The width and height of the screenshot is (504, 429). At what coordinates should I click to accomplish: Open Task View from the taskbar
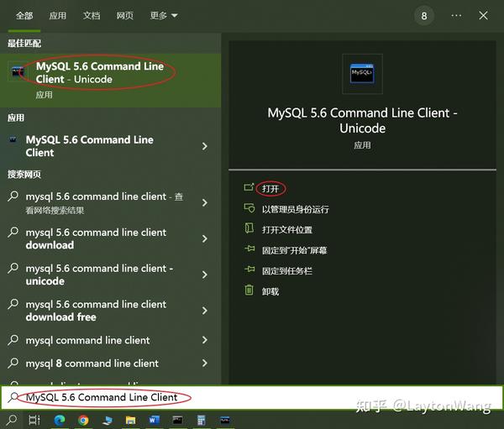click(34, 420)
